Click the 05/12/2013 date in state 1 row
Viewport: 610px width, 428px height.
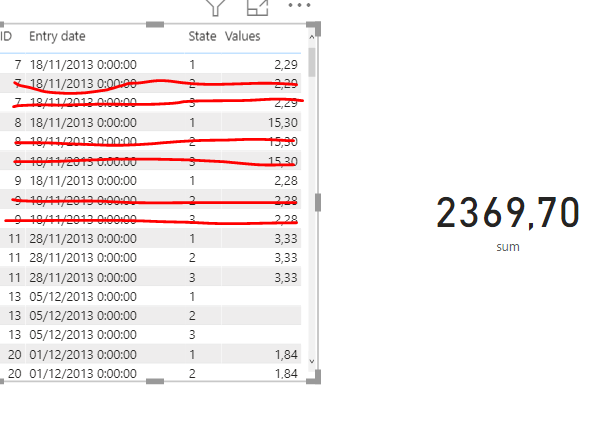pos(83,296)
